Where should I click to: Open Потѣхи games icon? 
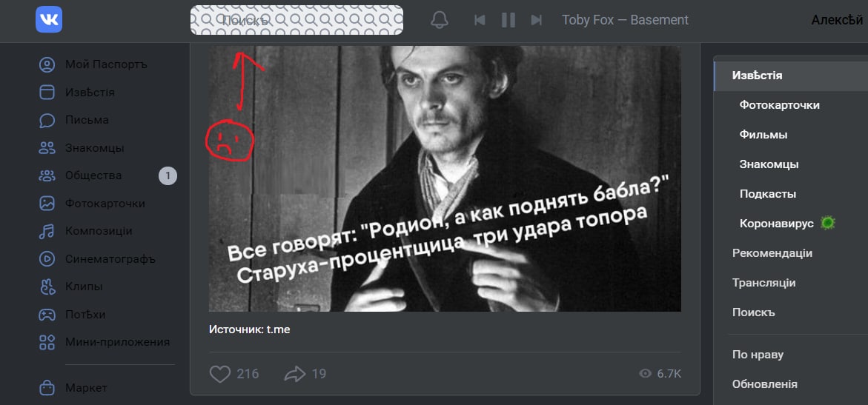point(47,315)
